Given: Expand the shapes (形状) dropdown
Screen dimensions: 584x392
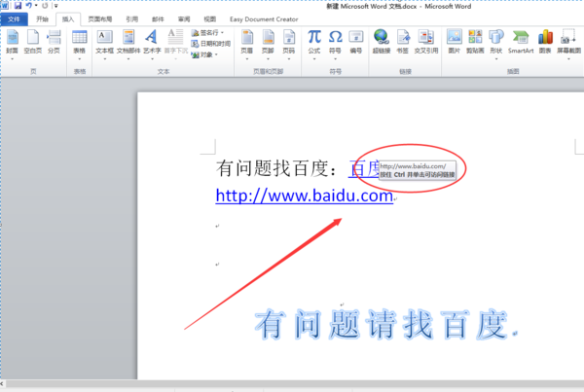Looking at the screenshot, I should [496, 58].
